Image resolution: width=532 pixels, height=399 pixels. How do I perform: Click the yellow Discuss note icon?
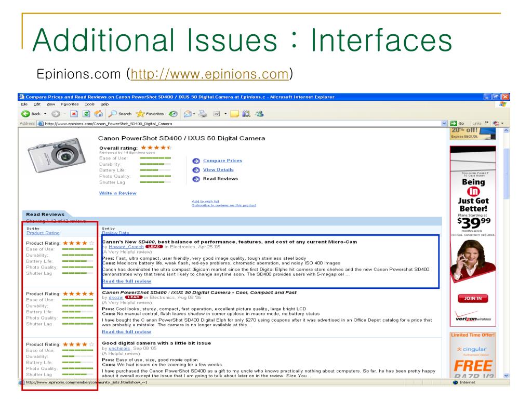[x=234, y=114]
